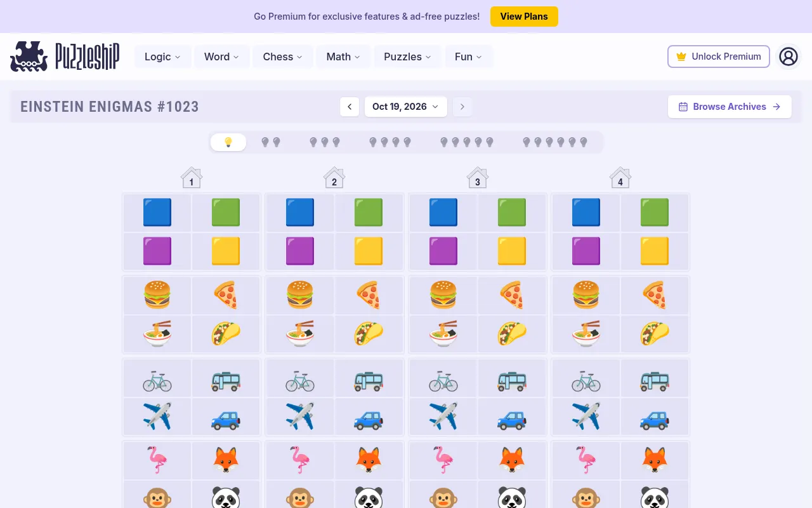Open the user account profile icon

pyautogui.click(x=788, y=57)
